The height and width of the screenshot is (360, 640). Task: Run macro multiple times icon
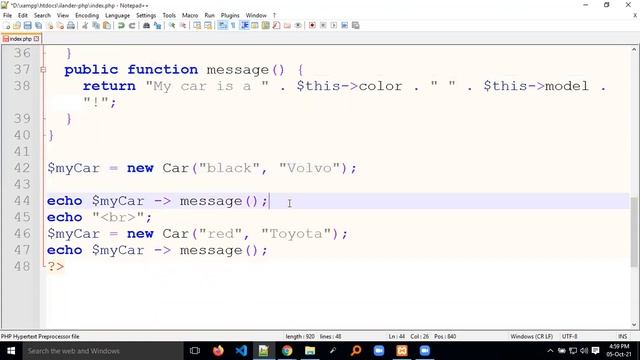click(344, 25)
